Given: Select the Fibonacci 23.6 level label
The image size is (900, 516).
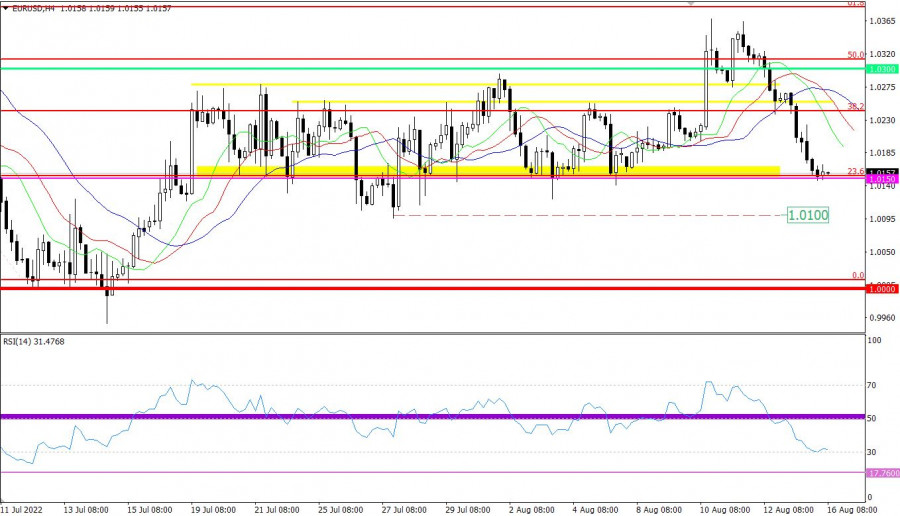Looking at the screenshot, I should point(856,172).
